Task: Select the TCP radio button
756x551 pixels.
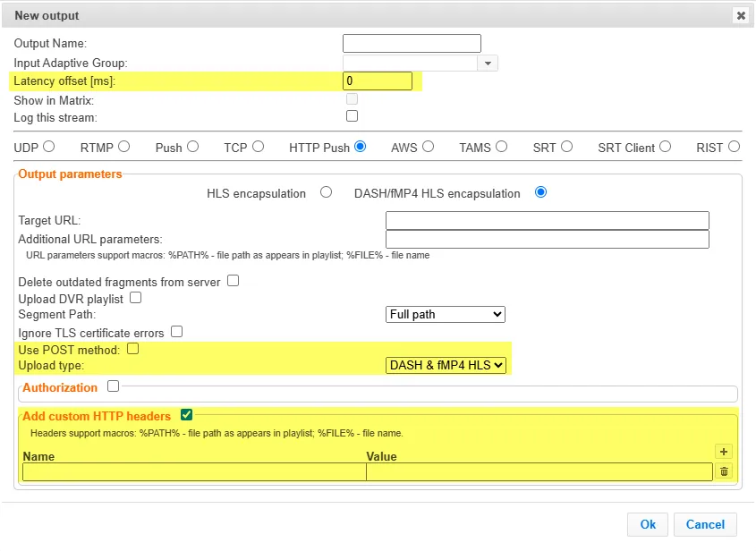Action: click(x=258, y=147)
